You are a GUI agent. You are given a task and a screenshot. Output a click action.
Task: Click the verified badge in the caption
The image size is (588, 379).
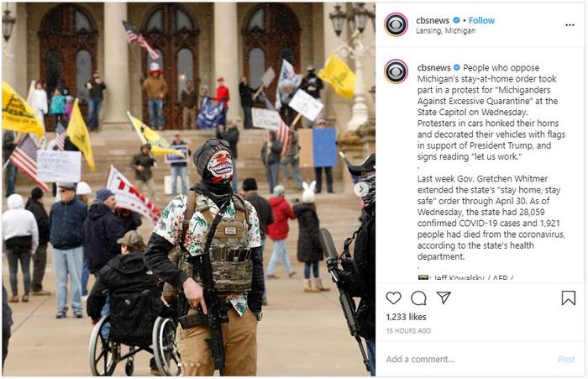(456, 67)
